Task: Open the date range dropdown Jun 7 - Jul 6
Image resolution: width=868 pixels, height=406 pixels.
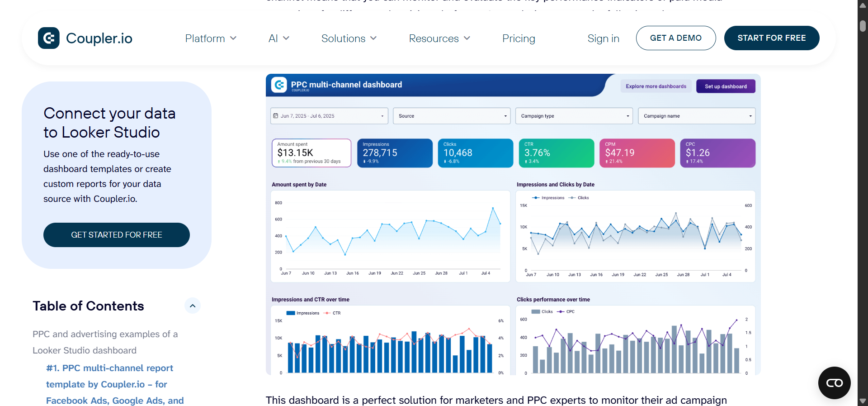Action: [x=329, y=116]
